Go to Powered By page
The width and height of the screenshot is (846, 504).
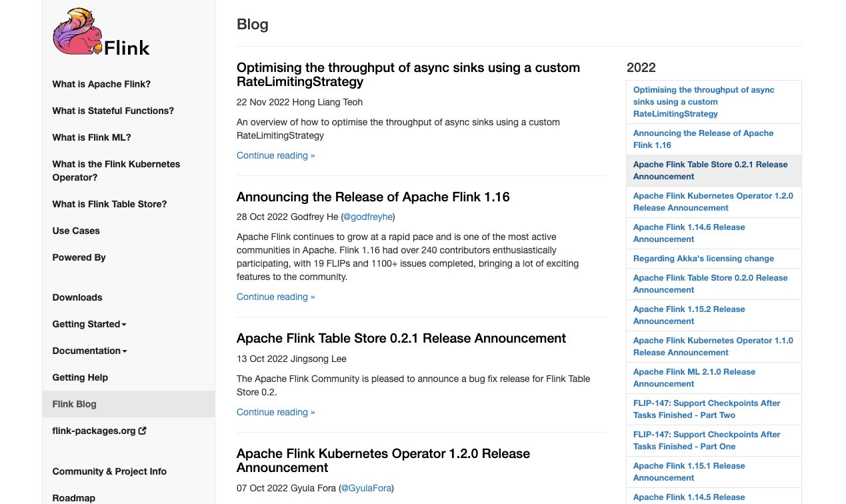(79, 257)
